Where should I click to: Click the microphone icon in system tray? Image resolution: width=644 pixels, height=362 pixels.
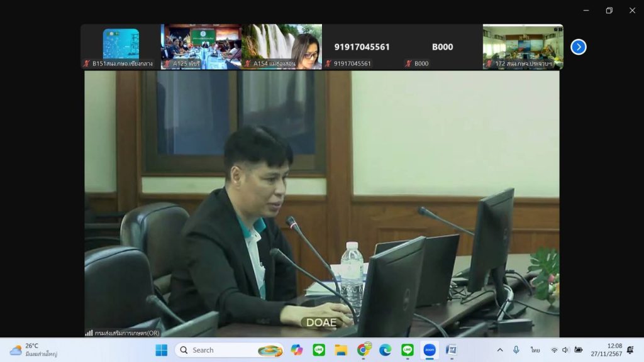point(516,350)
